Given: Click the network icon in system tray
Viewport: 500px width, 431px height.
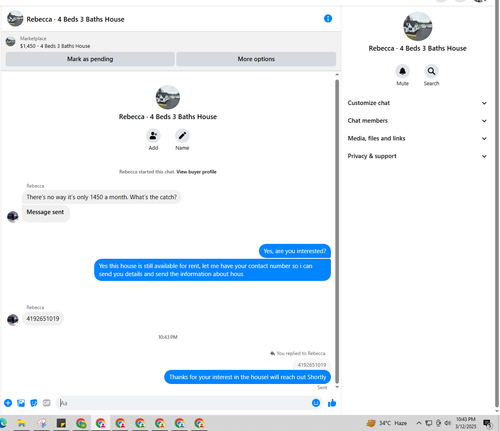Looking at the screenshot, I should pos(428,423).
